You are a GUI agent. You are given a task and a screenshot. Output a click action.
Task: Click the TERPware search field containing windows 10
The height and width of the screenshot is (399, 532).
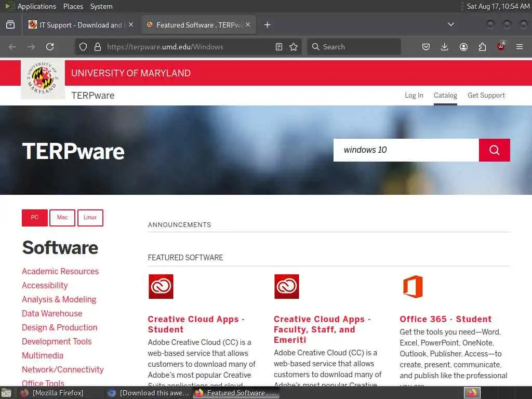[406, 150]
